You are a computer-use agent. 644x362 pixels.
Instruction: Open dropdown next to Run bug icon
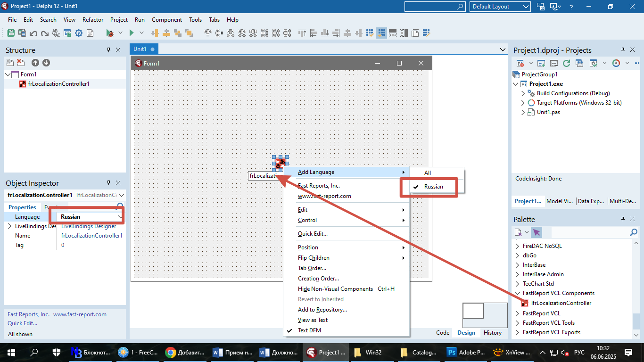pos(120,33)
